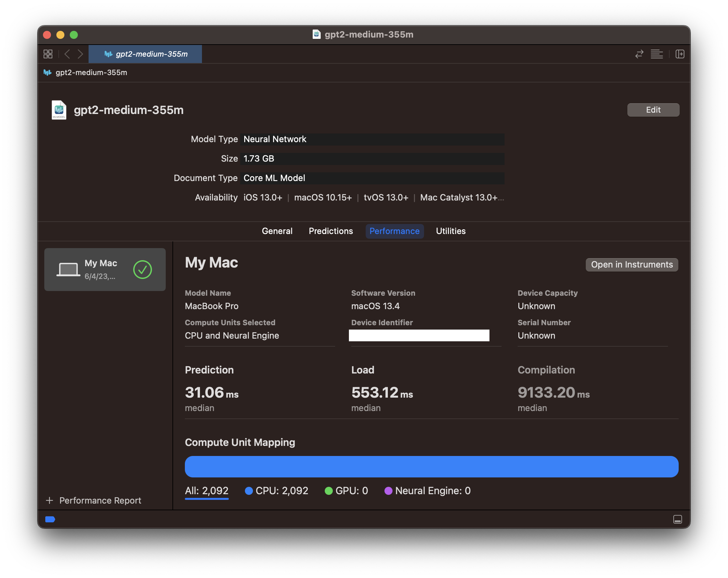Open the Utilities tab
Screen dimensions: 728x578
tap(451, 231)
